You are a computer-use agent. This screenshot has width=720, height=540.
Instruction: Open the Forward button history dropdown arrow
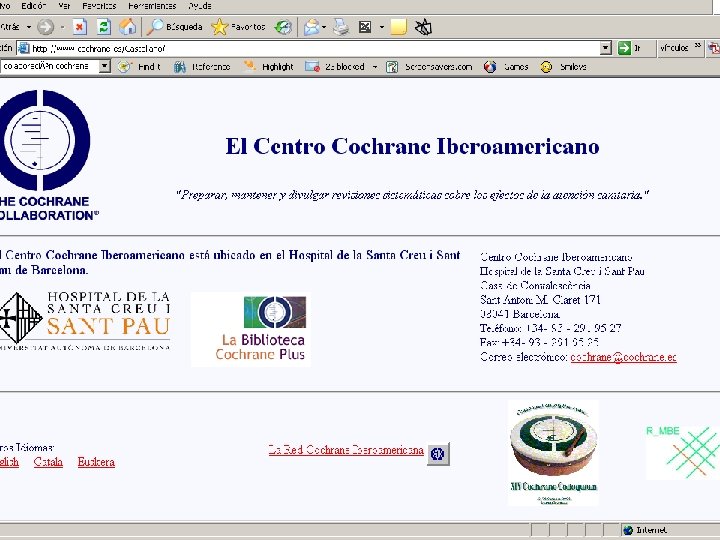pos(62,27)
